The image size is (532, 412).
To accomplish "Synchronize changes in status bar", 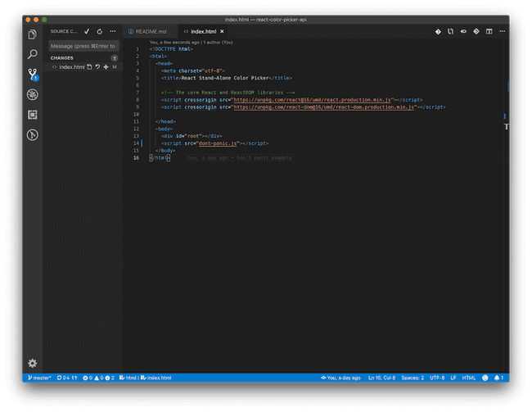I will pos(67,378).
